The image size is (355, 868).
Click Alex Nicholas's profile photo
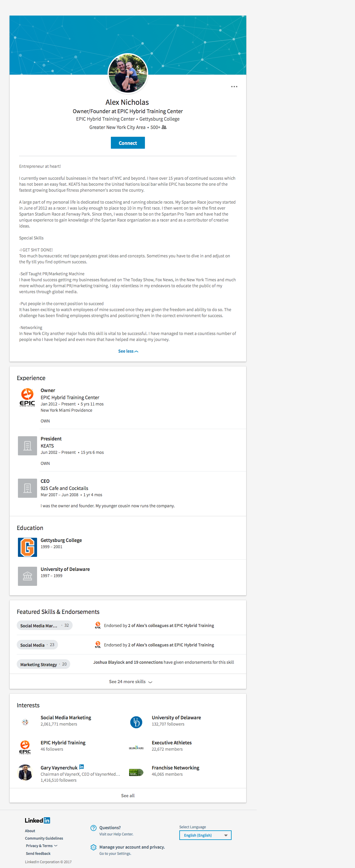click(x=128, y=73)
